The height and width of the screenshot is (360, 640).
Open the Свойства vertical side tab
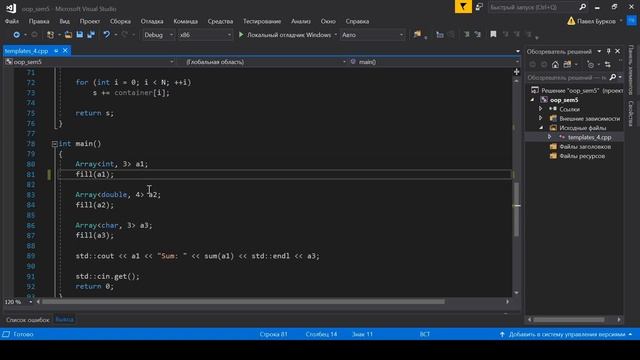click(x=631, y=113)
